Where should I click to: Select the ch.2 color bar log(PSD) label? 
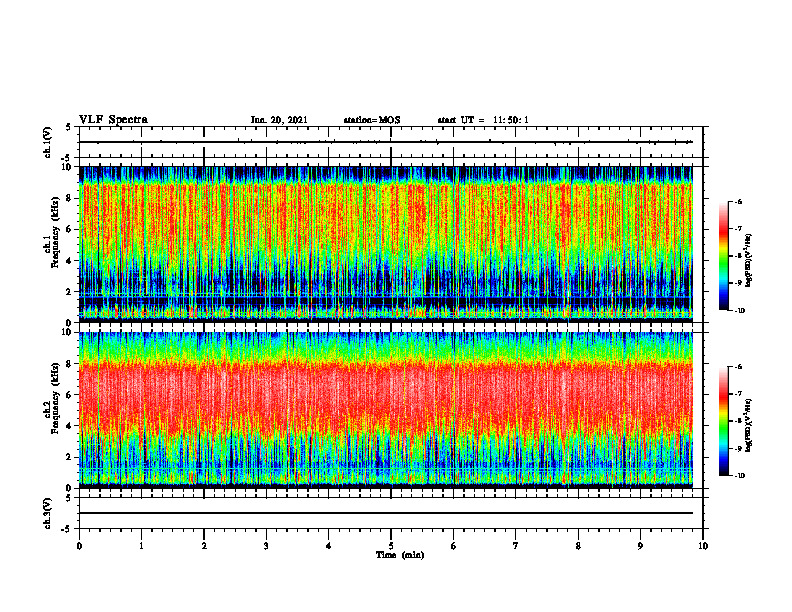[749, 425]
